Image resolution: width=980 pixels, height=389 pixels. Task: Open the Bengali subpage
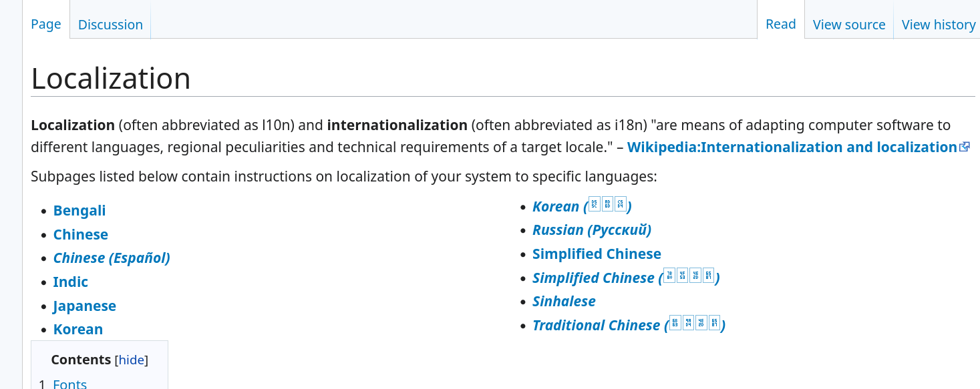pyautogui.click(x=79, y=211)
